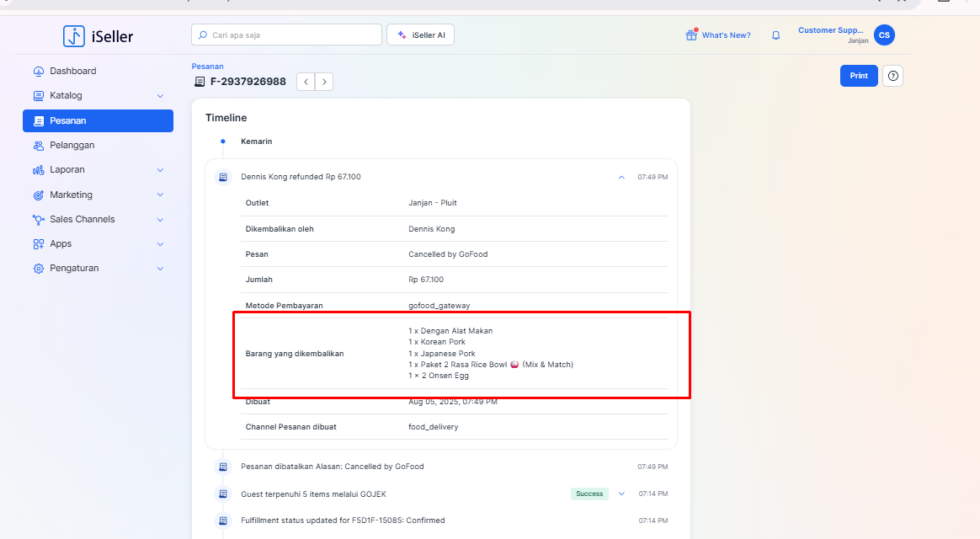
Task: Select Pelanggan in the sidebar
Action: [x=72, y=146]
